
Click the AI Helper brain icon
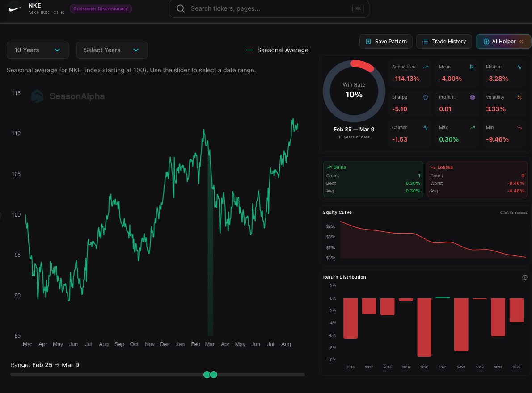click(486, 42)
